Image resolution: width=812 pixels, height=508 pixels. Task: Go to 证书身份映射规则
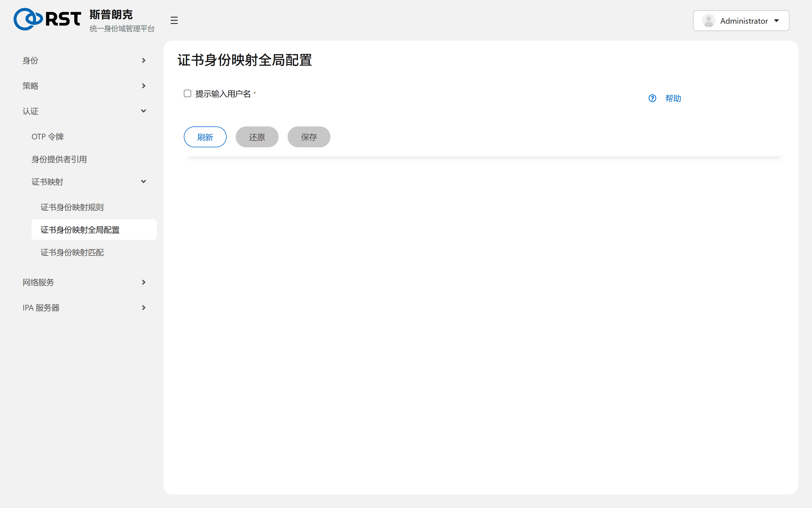[x=72, y=207]
